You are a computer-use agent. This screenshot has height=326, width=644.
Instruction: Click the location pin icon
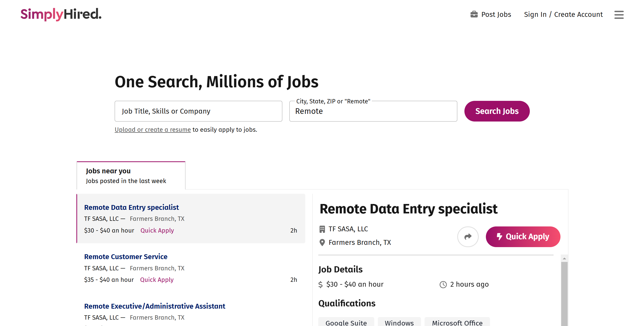click(322, 243)
